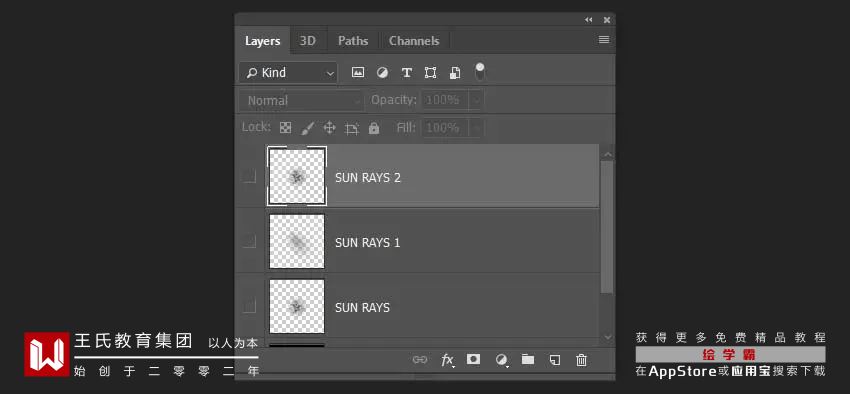Viewport: 850px width, 394px height.
Task: Add a layer mask
Action: [x=474, y=359]
